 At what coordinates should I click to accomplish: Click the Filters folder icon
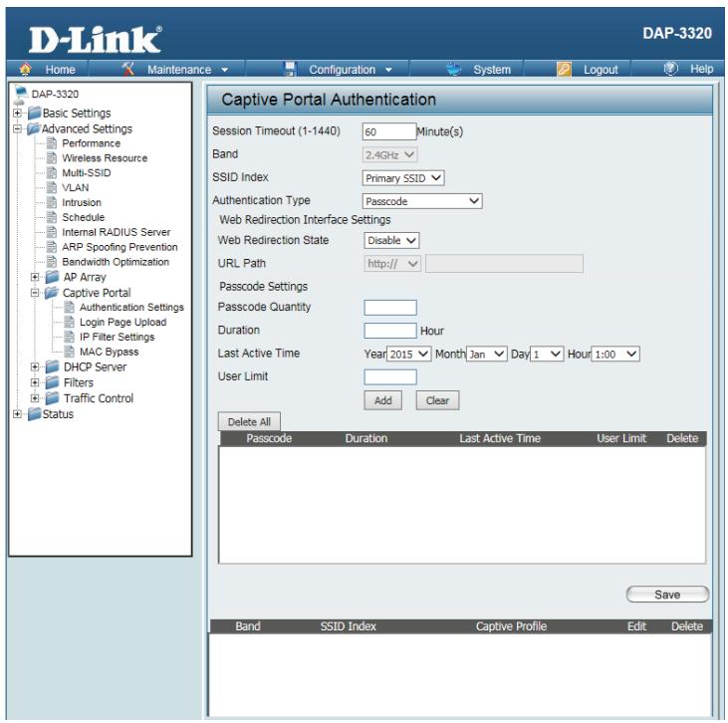(52, 382)
